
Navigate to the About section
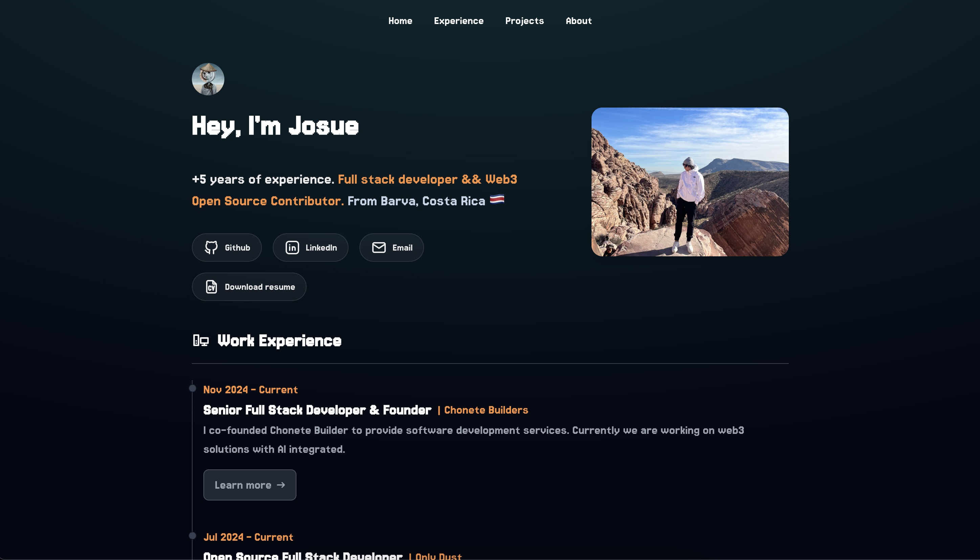click(x=578, y=21)
